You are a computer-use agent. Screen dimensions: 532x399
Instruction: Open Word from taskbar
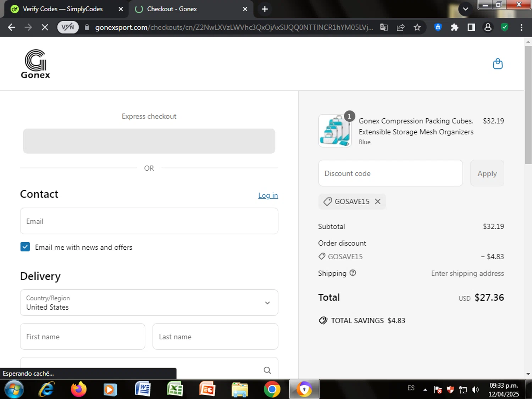[x=143, y=389]
